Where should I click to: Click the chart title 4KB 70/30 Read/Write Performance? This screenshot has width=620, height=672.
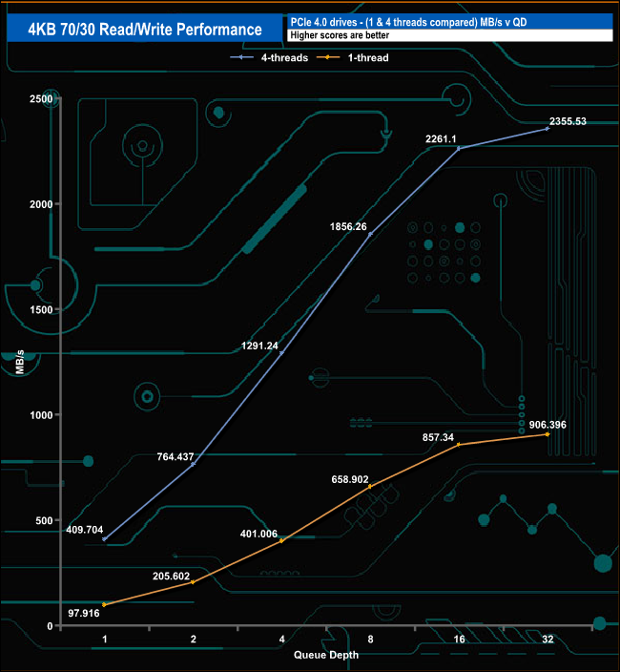(x=145, y=30)
